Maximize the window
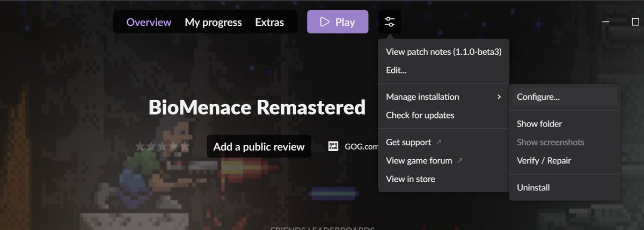This screenshot has height=230, width=644. click(x=635, y=22)
